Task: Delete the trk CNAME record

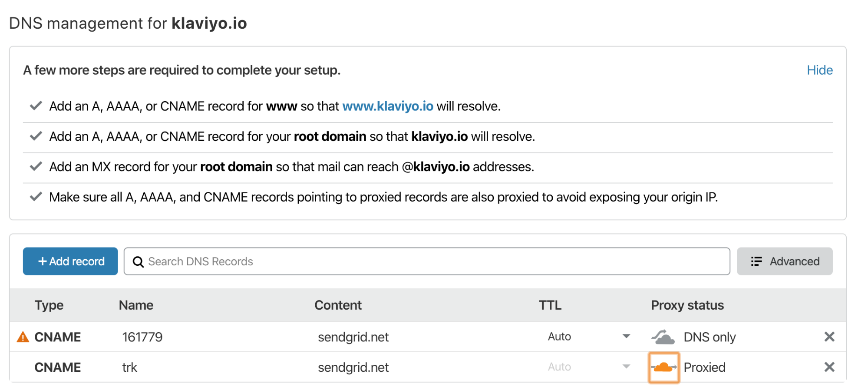Action: (829, 367)
